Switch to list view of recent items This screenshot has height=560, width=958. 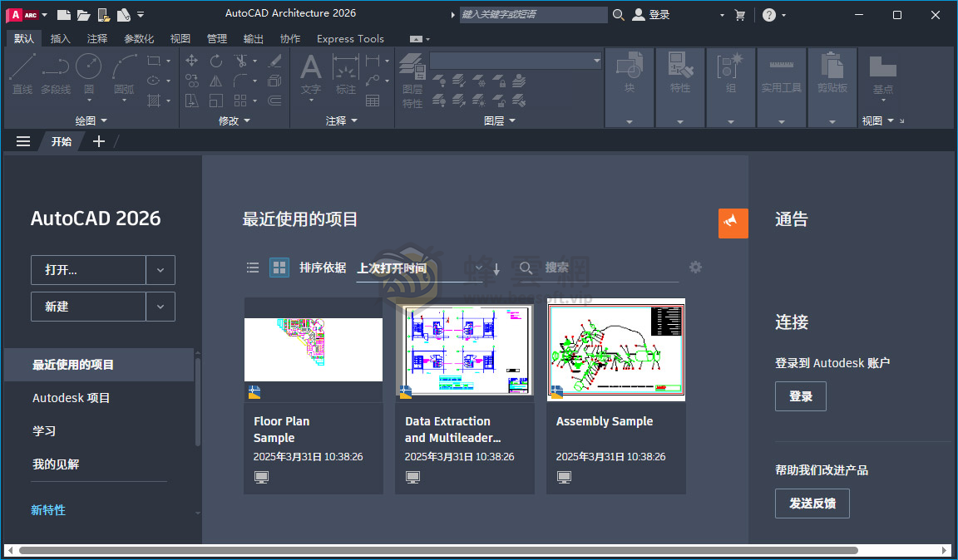point(252,268)
